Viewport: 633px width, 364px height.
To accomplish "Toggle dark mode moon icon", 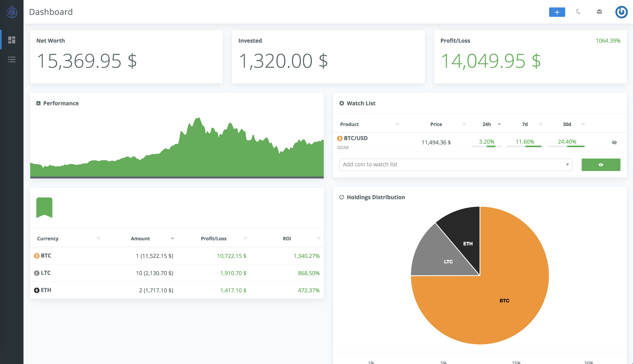I will (x=578, y=12).
